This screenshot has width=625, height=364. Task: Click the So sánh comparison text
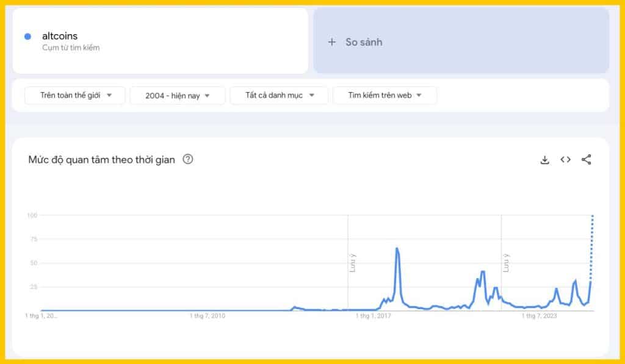364,42
